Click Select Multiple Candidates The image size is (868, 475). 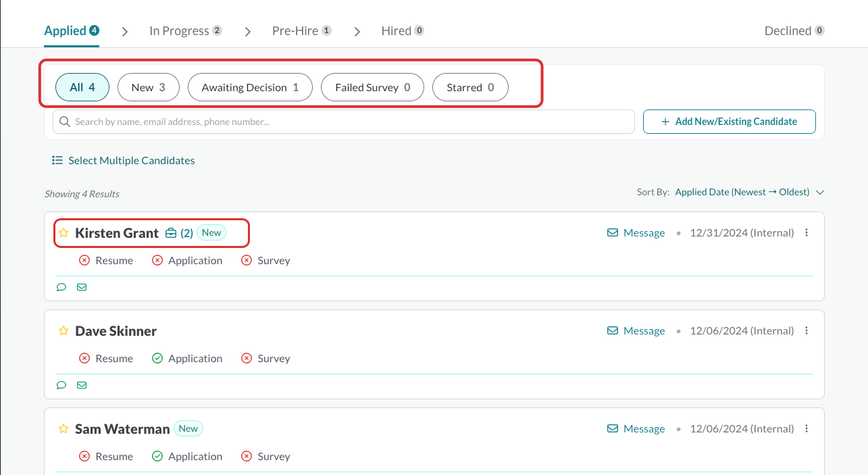click(x=124, y=161)
